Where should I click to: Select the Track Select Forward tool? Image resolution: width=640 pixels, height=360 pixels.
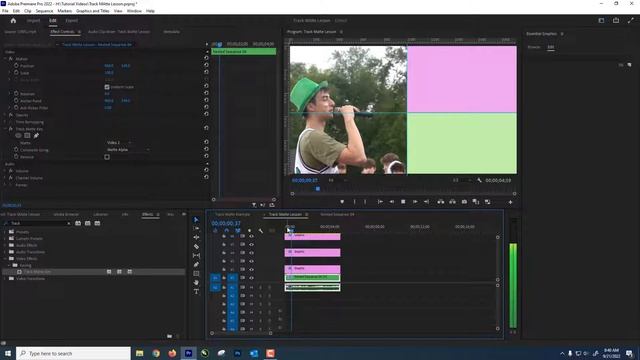click(196, 229)
